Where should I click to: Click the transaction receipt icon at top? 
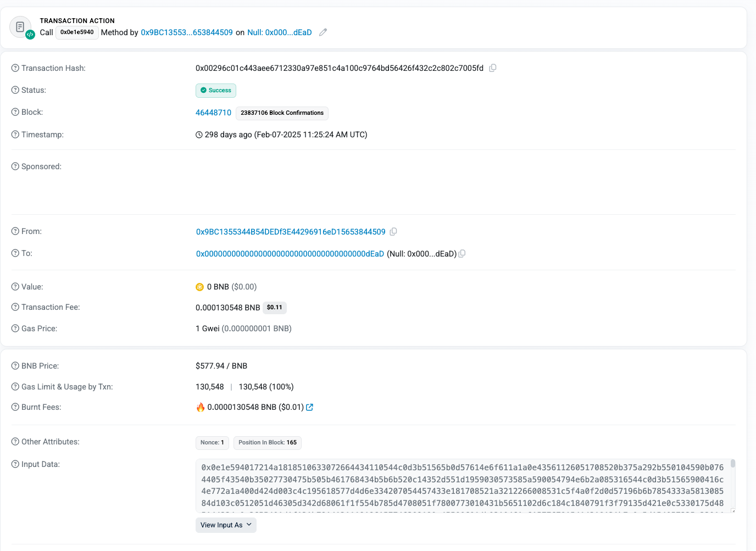pyautogui.click(x=20, y=26)
